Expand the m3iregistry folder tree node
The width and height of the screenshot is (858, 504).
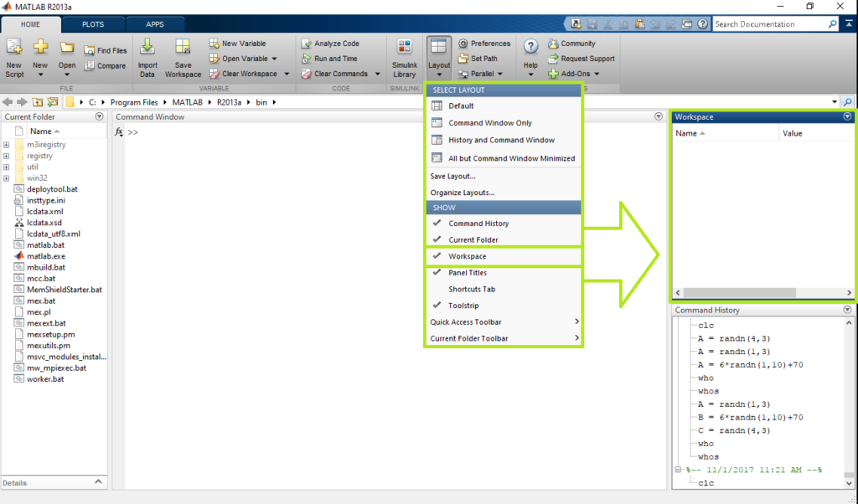coord(7,145)
